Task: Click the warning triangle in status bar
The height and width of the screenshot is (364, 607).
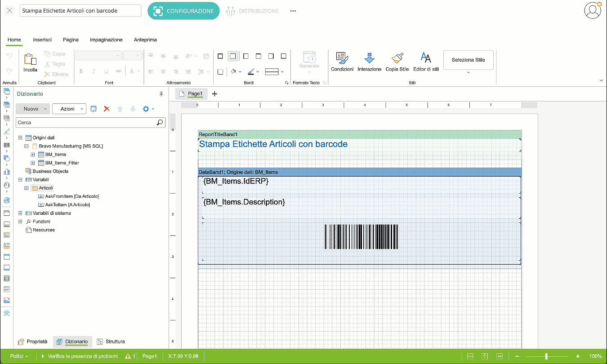Action: click(128, 356)
